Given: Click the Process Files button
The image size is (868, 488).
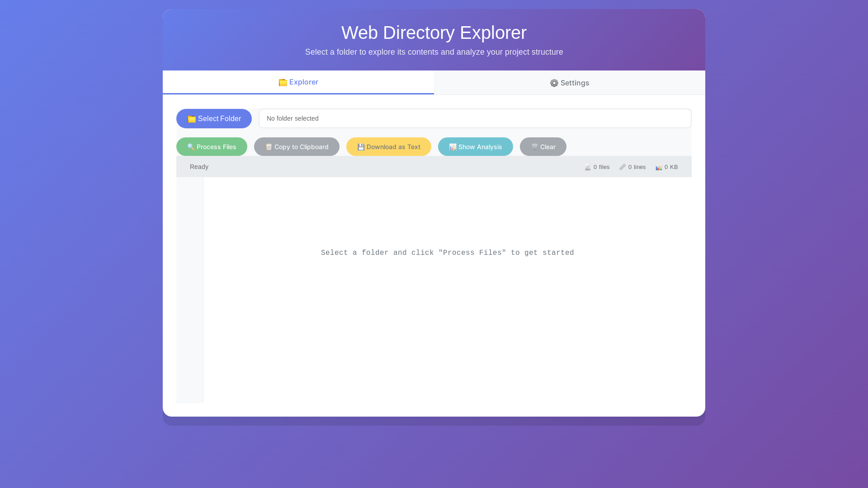Looking at the screenshot, I should (x=212, y=147).
